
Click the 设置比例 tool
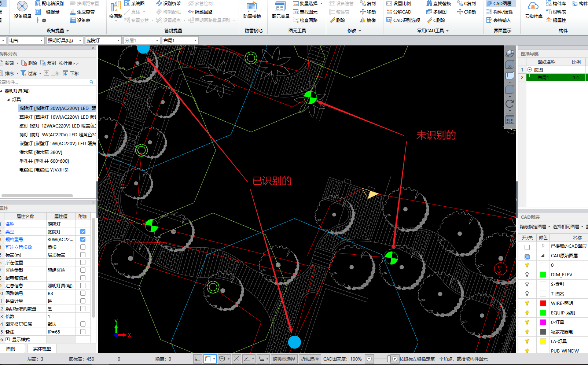click(398, 3)
